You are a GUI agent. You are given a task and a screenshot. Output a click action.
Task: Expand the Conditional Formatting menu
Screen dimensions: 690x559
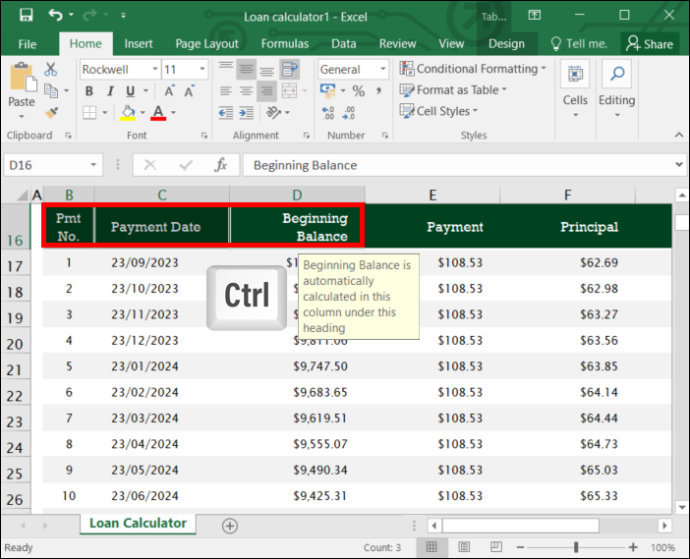tap(473, 69)
